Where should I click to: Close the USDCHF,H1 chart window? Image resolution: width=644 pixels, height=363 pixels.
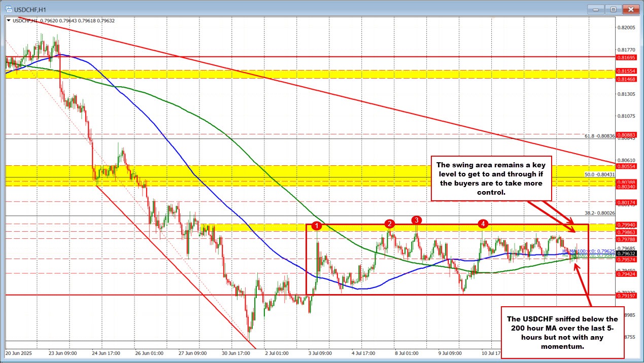tap(630, 9)
